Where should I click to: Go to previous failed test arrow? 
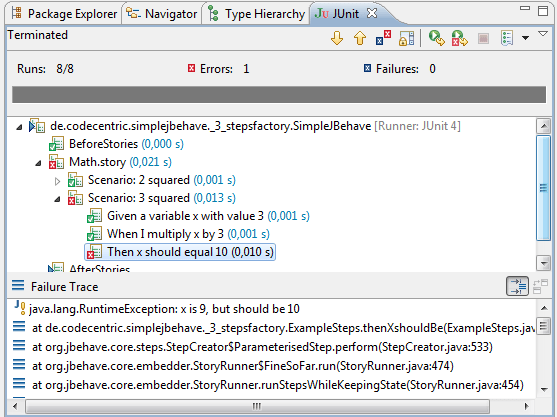(360, 38)
